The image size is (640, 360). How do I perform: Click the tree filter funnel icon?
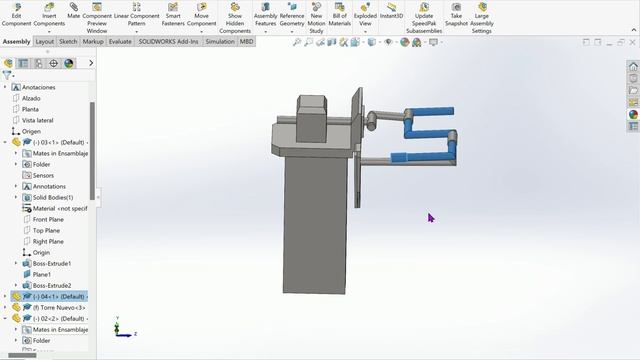[7, 75]
